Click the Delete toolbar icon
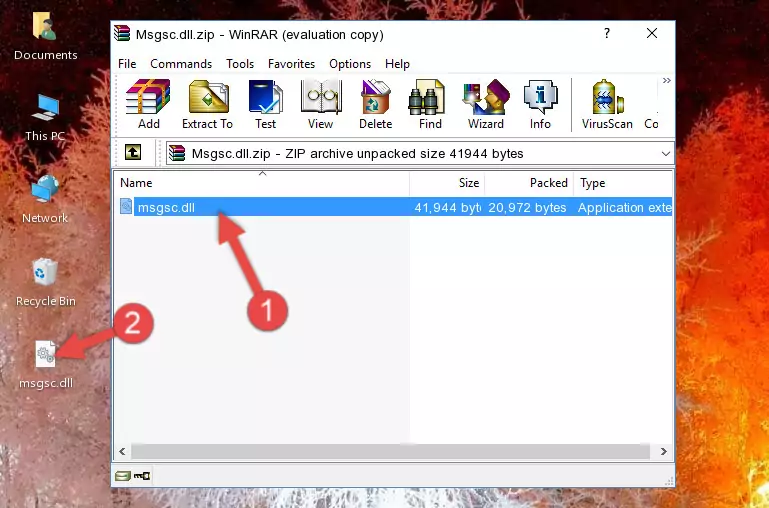The height and width of the screenshot is (508, 769). click(x=376, y=104)
